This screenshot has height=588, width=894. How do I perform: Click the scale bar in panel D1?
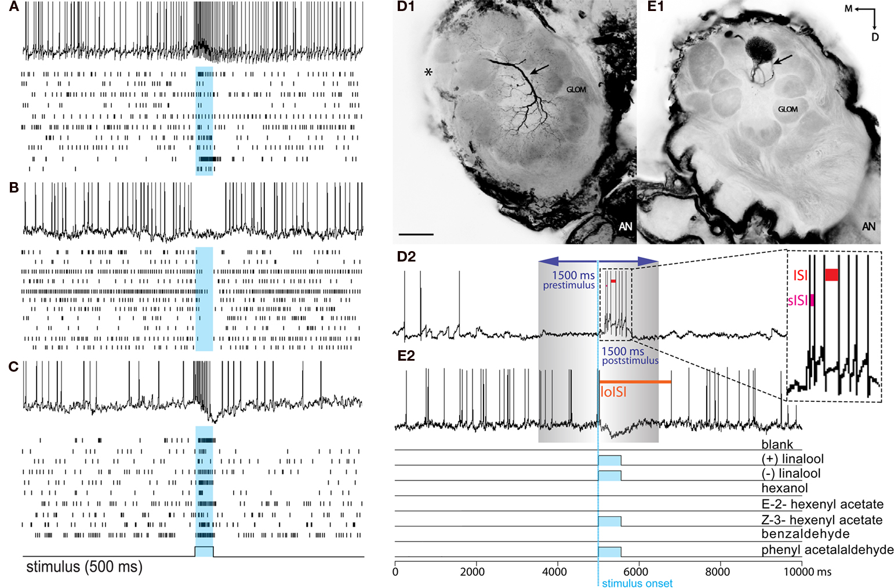[x=416, y=234]
